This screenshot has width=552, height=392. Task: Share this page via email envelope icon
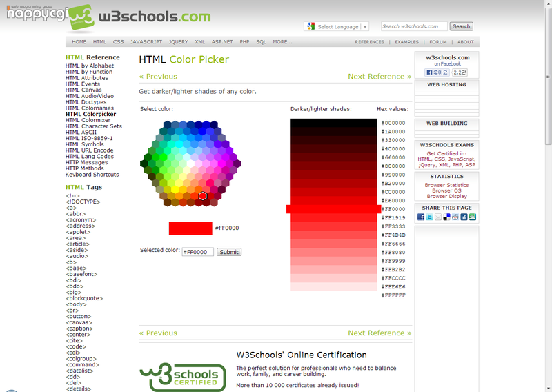tap(438, 217)
